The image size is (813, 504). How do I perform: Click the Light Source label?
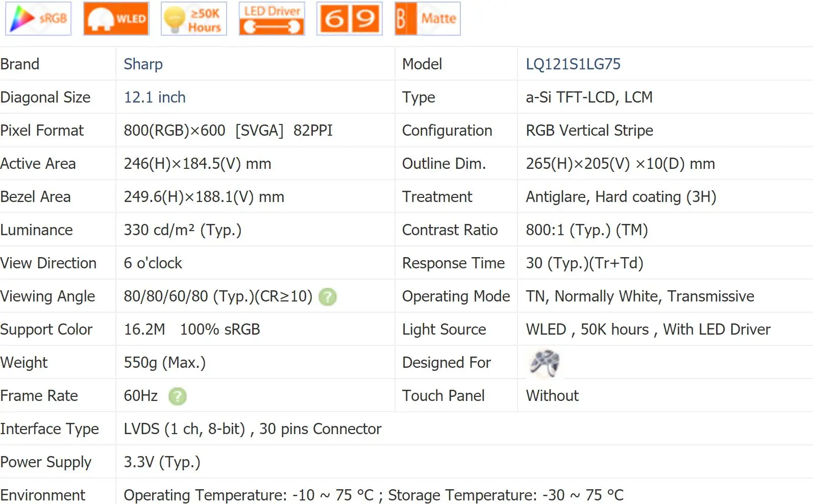tap(444, 330)
